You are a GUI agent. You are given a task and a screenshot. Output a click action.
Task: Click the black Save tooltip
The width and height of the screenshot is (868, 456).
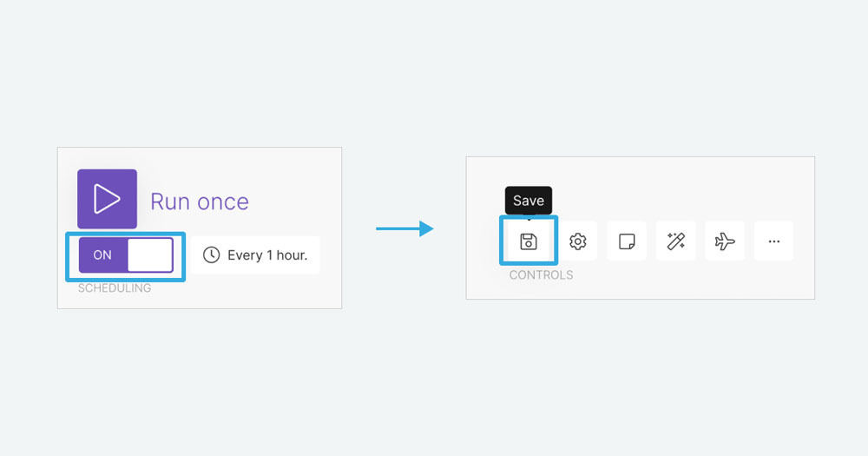click(x=529, y=201)
